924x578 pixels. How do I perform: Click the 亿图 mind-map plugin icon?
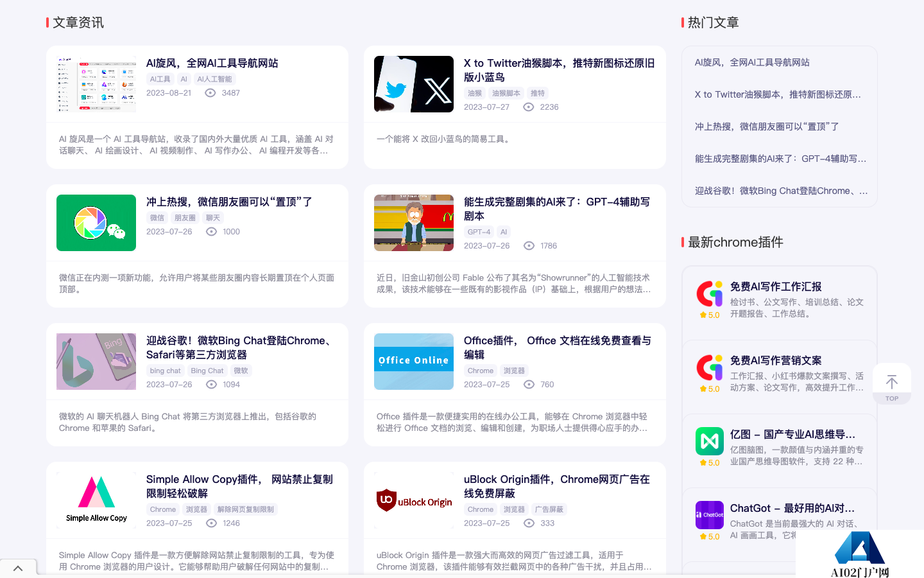(x=710, y=441)
